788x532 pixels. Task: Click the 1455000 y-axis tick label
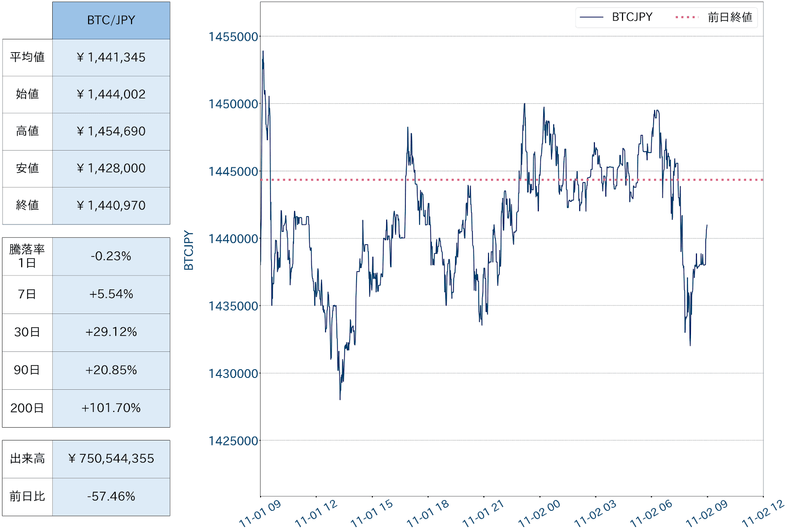233,37
